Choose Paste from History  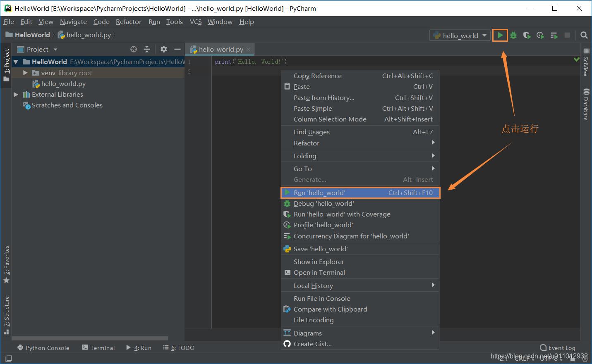tap(360, 98)
